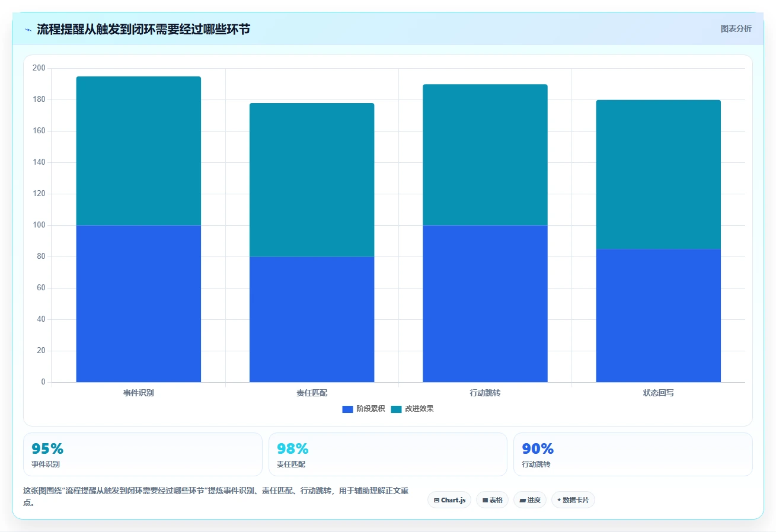776x532 pixels.
Task: Select the Chart.js tag chip
Action: click(x=449, y=500)
